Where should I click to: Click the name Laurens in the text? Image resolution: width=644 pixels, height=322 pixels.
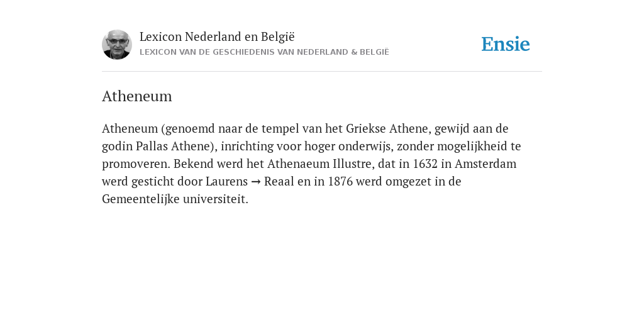226,181
